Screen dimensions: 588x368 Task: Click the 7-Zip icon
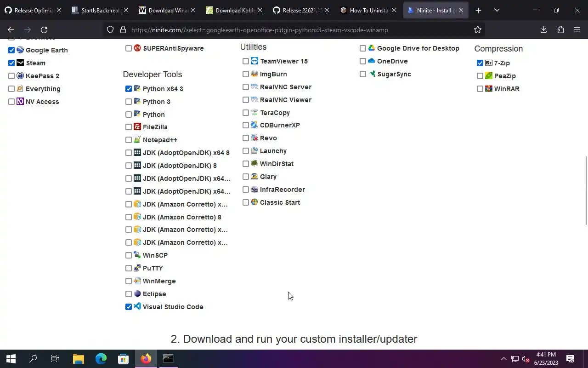click(x=489, y=63)
